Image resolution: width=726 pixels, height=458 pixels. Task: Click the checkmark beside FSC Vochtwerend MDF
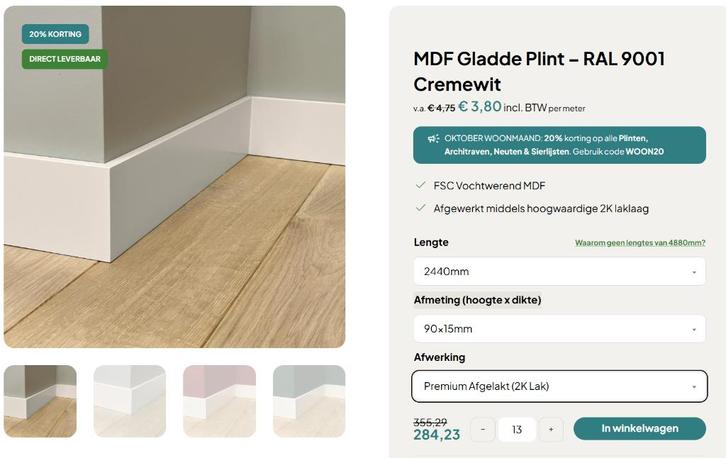point(421,185)
